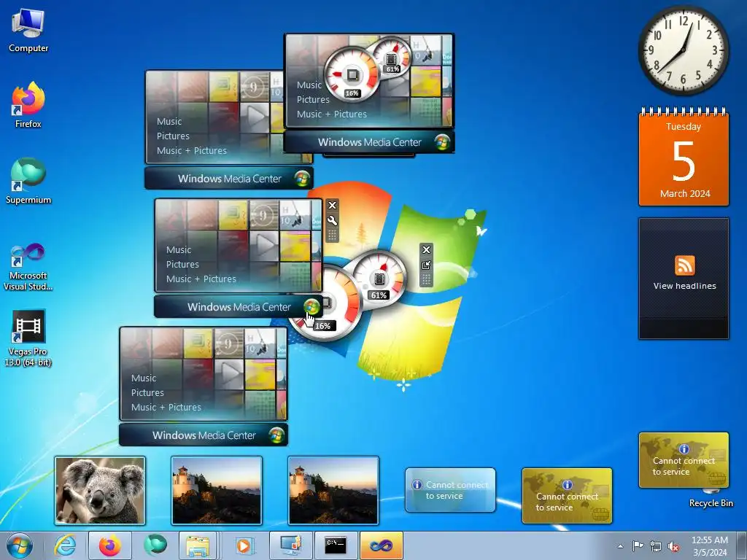Open Supermium from the taskbar
This screenshot has height=560, width=747.
155,545
